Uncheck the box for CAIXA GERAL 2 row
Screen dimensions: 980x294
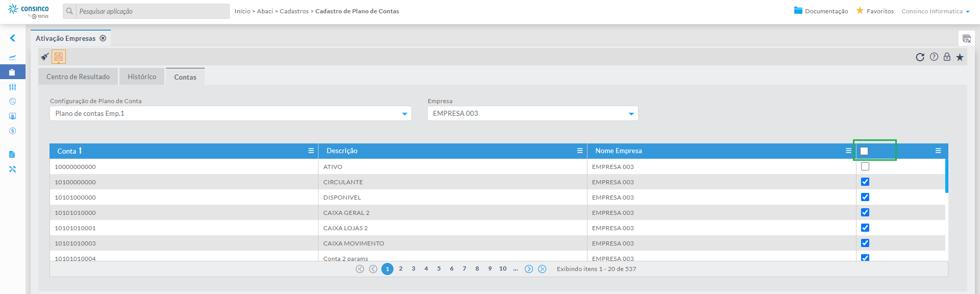point(865,212)
